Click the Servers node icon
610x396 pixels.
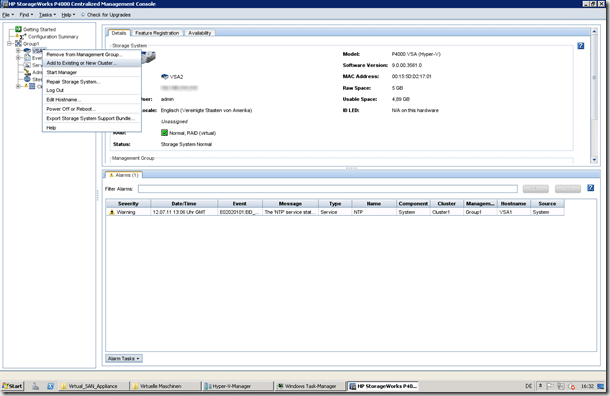(27, 65)
